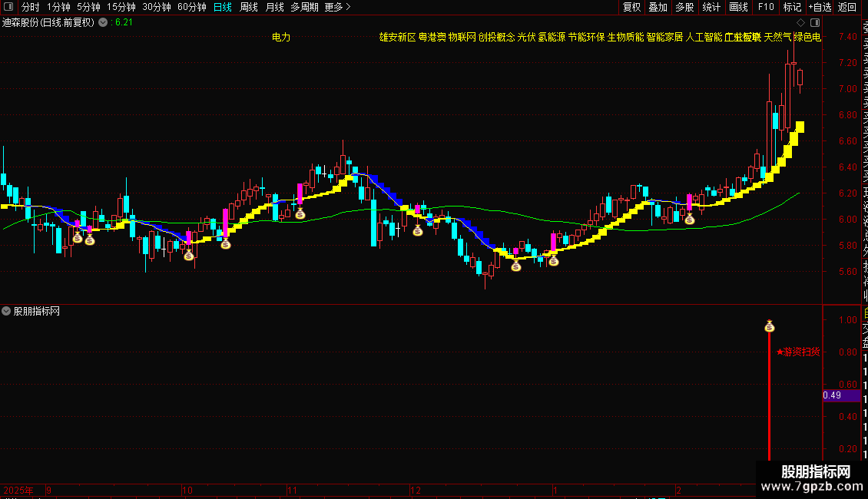The width and height of the screenshot is (868, 499).
Task: Click the 节能环保 concept tag
Action: [x=586, y=37]
